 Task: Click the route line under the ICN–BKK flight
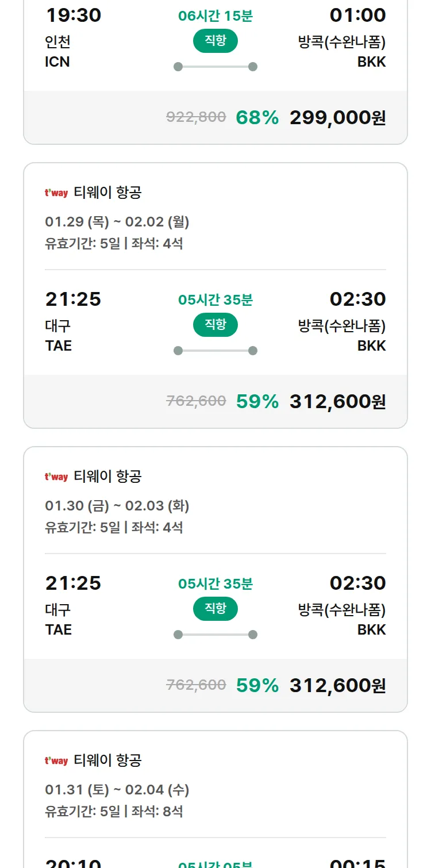215,67
